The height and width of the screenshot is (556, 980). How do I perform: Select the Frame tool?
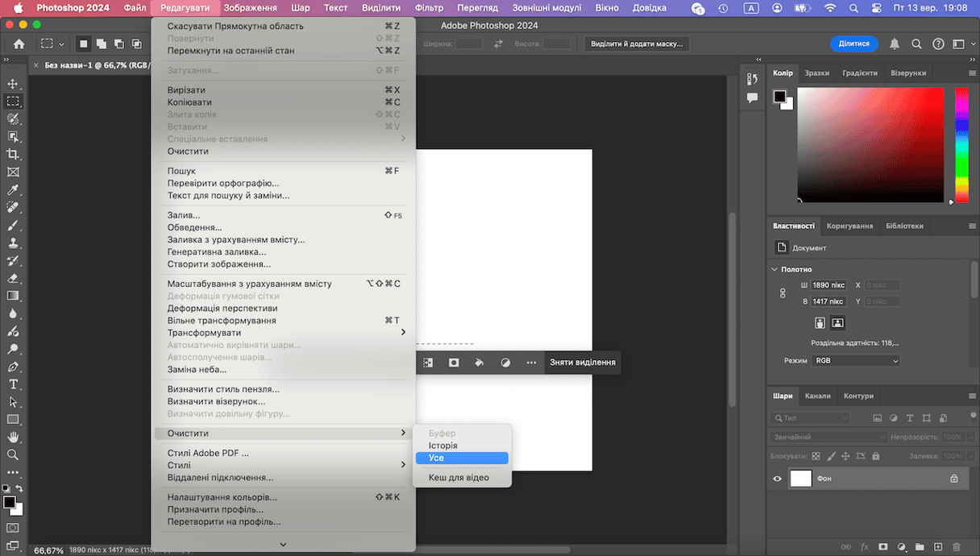point(13,172)
